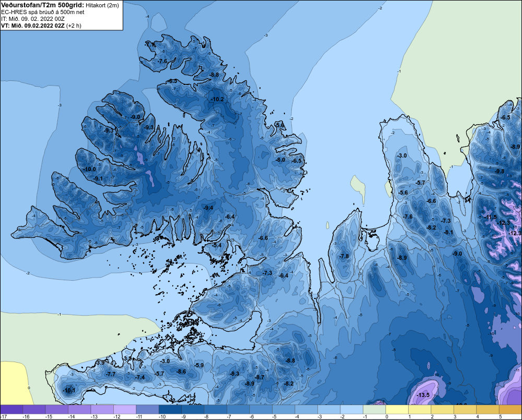Click the legend swatch between -17 and -16
Viewport: 522px width, 420px height.
pos(11,410)
